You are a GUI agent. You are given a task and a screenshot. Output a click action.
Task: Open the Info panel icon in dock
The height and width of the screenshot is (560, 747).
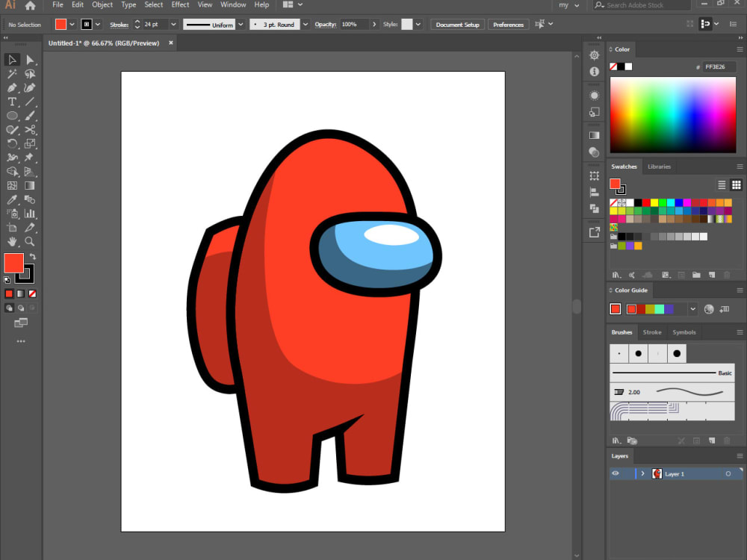[x=594, y=72]
